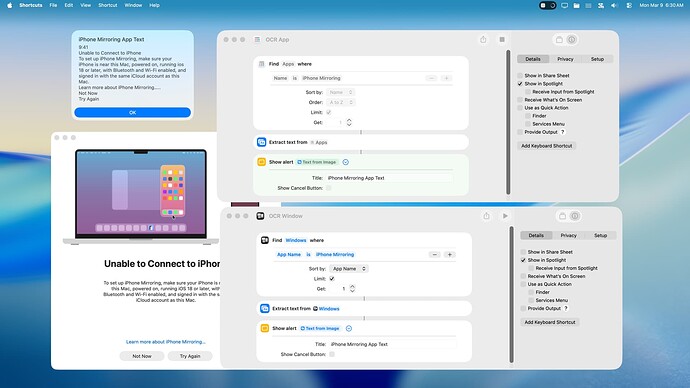Change the App Name filter property

(x=289, y=255)
